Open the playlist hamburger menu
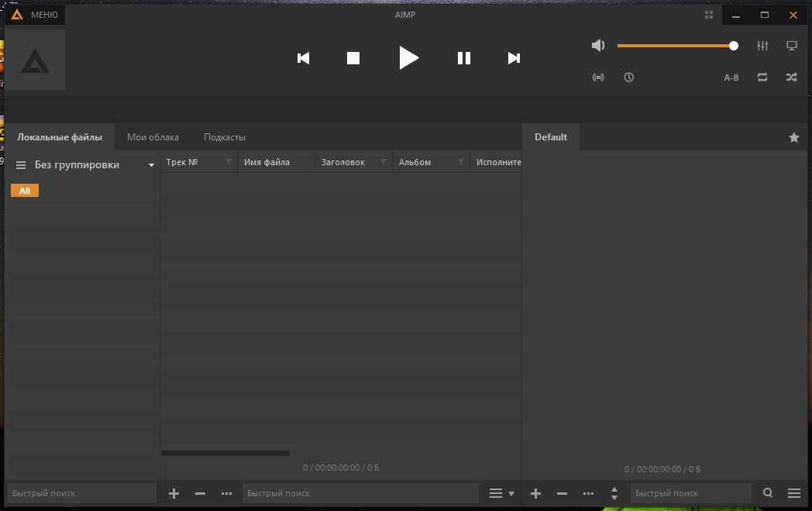Image resolution: width=812 pixels, height=511 pixels. 794,493
